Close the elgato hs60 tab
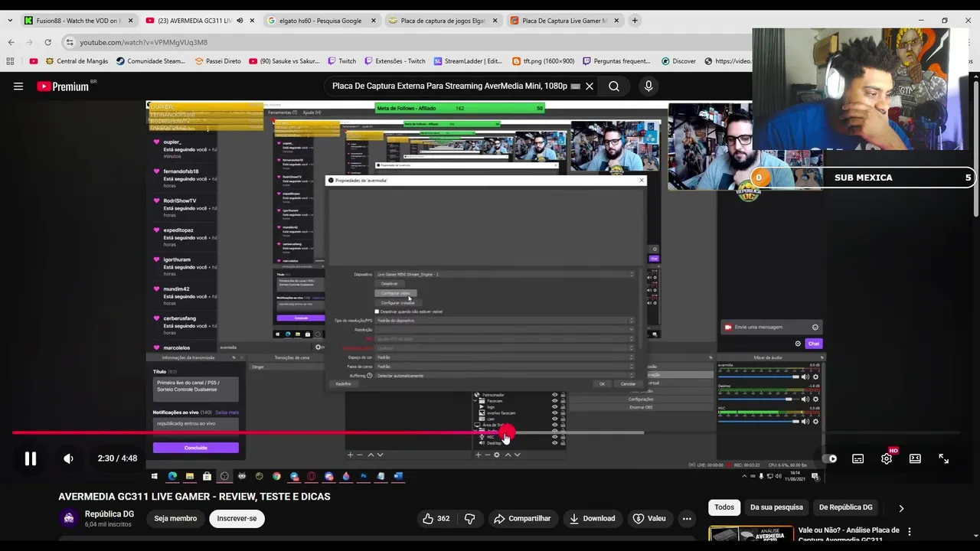Image resolution: width=980 pixels, height=551 pixels. pos(374,21)
